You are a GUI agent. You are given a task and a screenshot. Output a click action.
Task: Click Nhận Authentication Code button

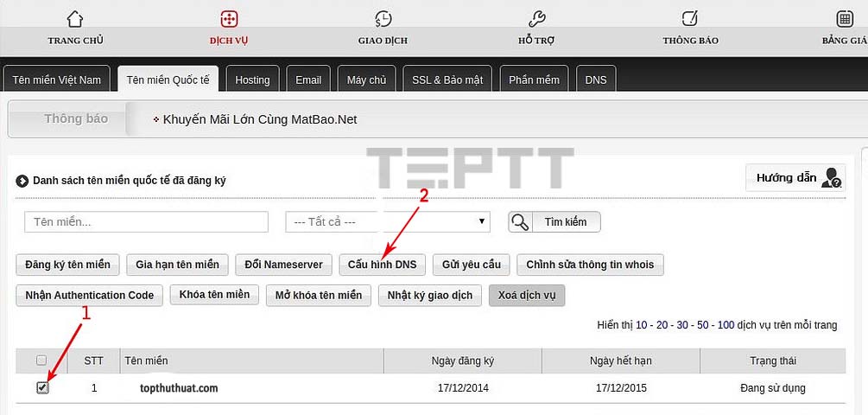(89, 295)
